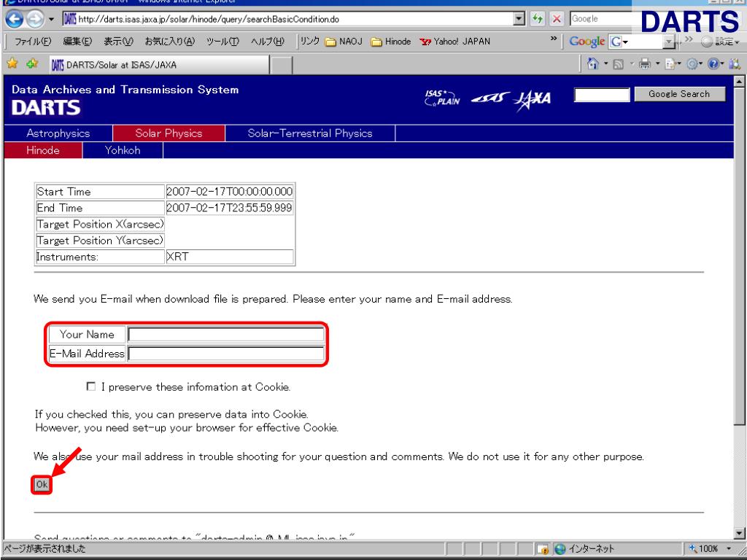Click the E-Mail Address text field
This screenshot has height=560, width=747.
tap(226, 354)
